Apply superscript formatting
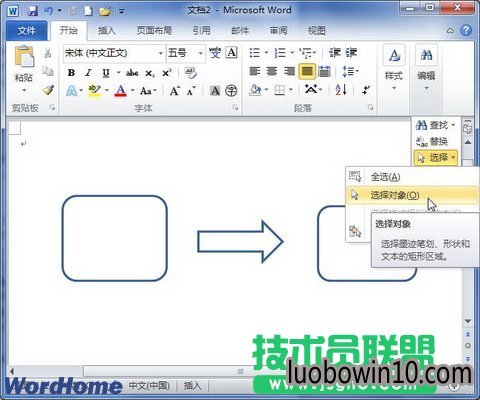The height and width of the screenshot is (400, 480). click(x=167, y=72)
